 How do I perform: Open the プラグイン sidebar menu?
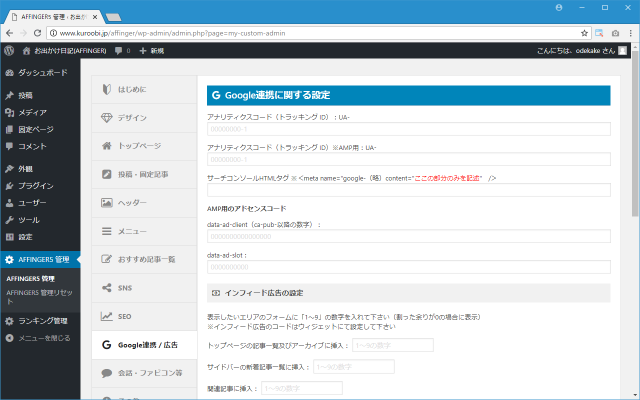click(36, 186)
